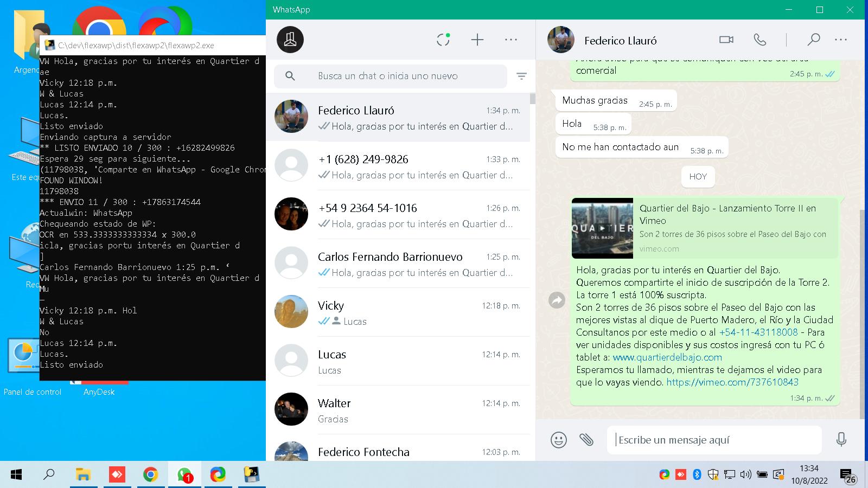Screen dimensions: 868x488
Task: Start a voice call with Federico Llauró
Action: (760, 40)
